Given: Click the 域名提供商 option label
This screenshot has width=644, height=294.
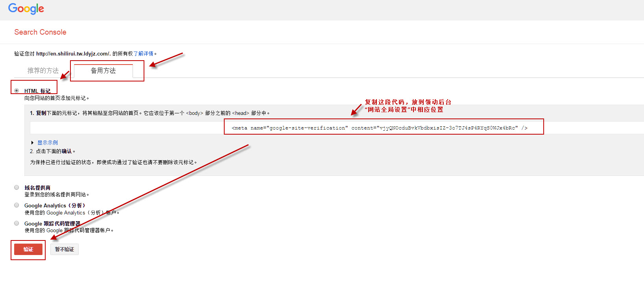Looking at the screenshot, I should tap(37, 188).
